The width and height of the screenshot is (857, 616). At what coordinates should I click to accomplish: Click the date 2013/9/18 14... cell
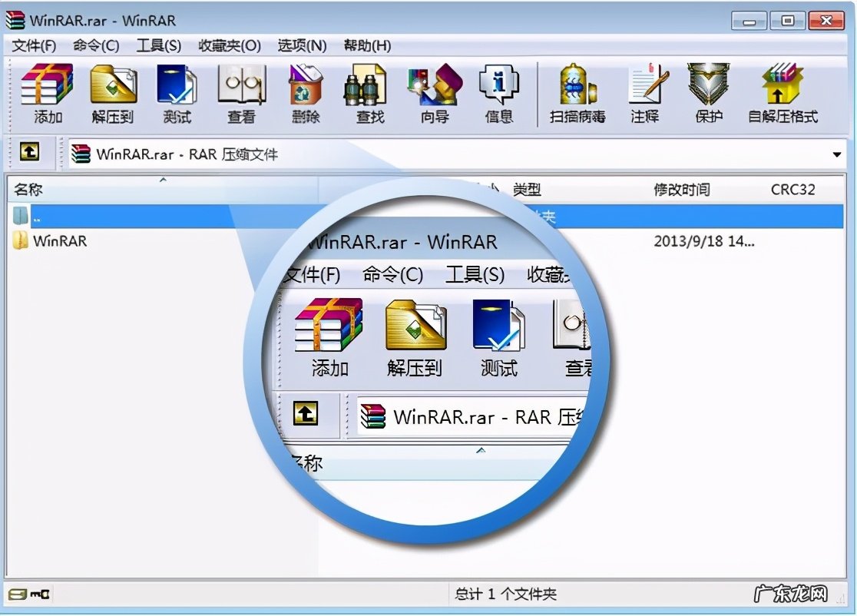(704, 241)
